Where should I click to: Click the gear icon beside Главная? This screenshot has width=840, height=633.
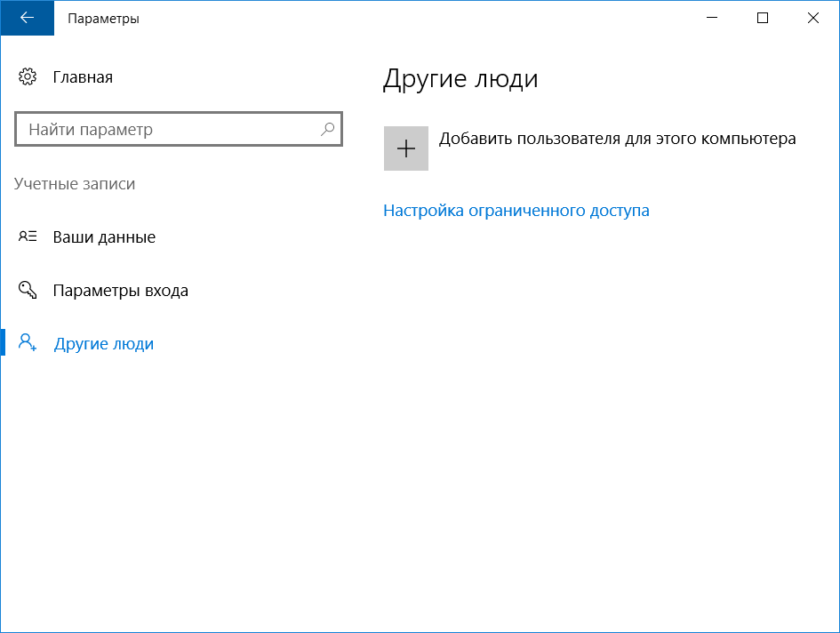[x=28, y=76]
